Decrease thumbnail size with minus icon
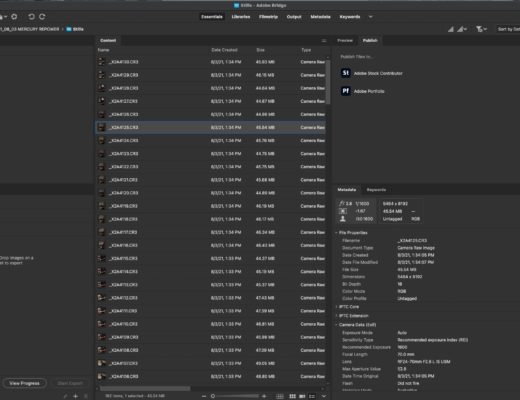This screenshot has width=520, height=400. click(x=204, y=396)
